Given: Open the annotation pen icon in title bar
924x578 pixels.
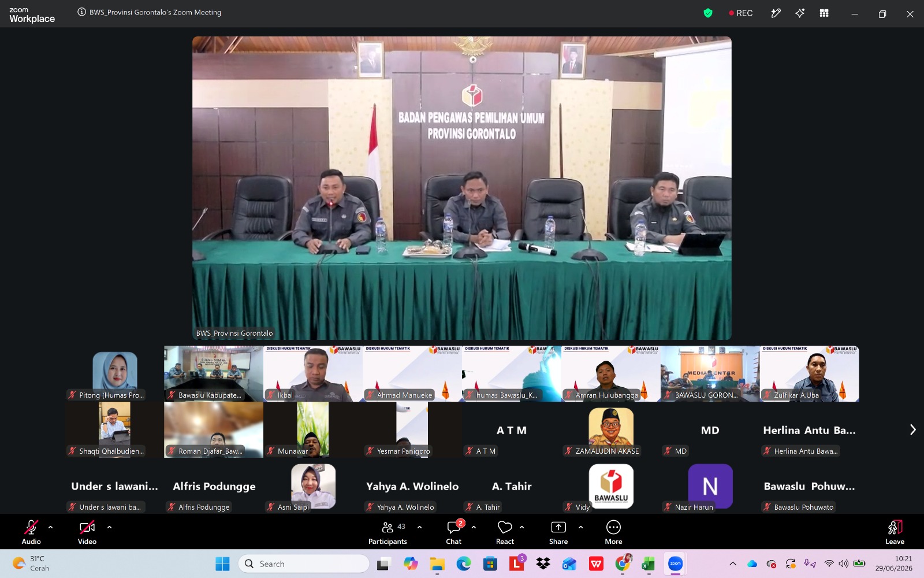Looking at the screenshot, I should click(776, 13).
